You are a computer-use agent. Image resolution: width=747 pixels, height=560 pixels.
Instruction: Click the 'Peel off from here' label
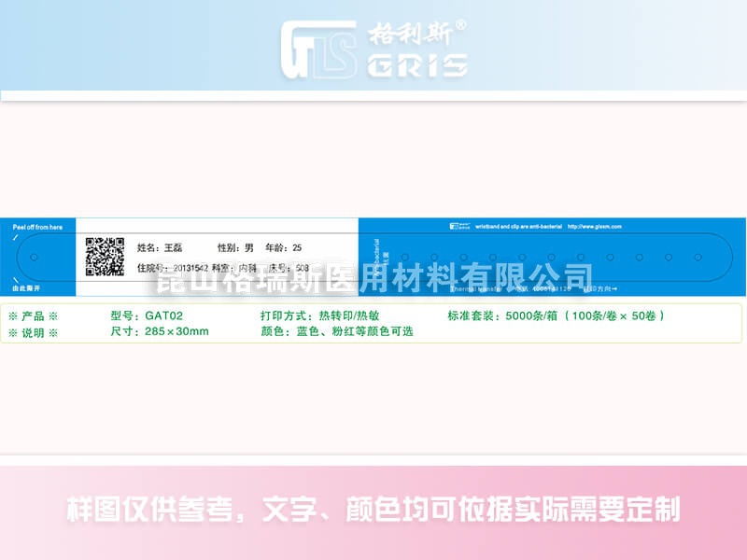(37, 227)
